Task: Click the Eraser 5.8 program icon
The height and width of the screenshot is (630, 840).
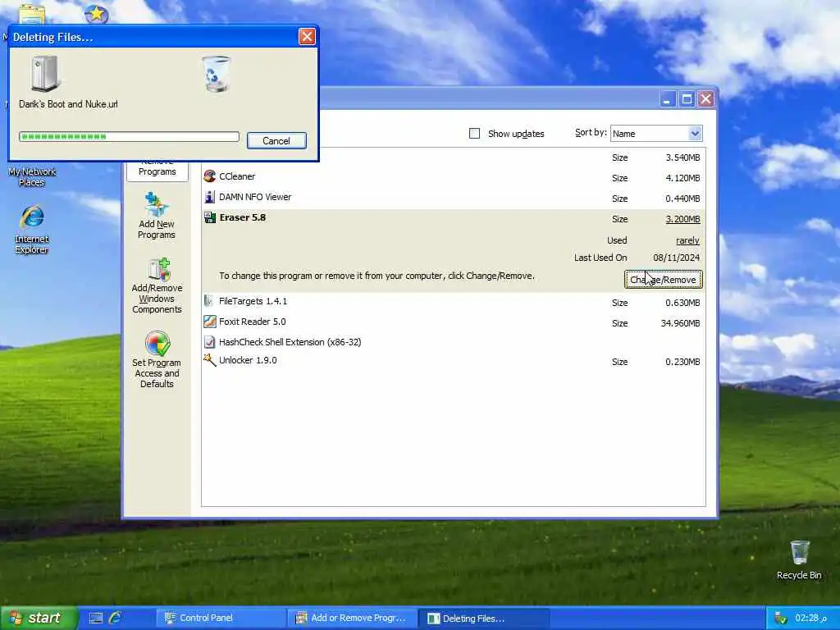Action: tap(209, 217)
